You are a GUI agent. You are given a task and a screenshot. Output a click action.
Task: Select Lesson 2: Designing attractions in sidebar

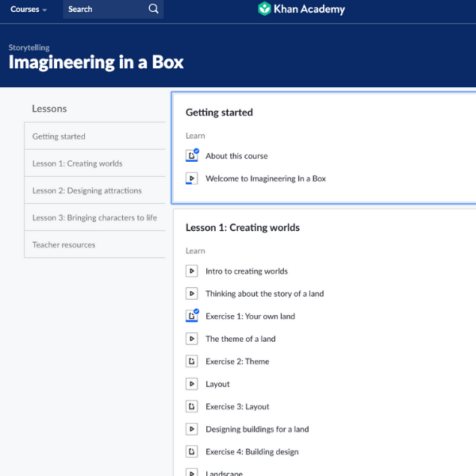click(x=94, y=190)
